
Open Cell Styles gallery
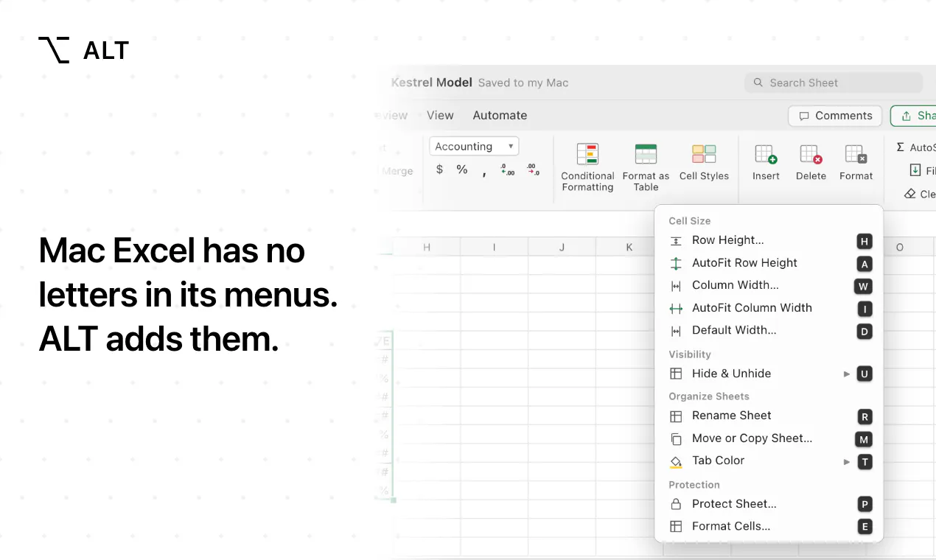(x=704, y=163)
